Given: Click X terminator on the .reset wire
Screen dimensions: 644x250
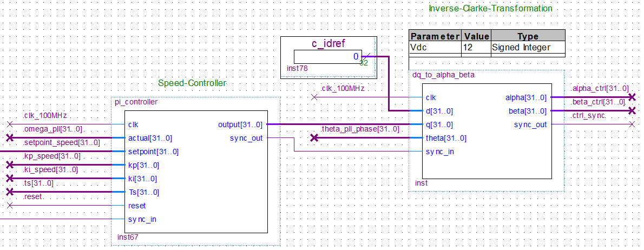Looking at the screenshot, I should pyautogui.click(x=10, y=206).
